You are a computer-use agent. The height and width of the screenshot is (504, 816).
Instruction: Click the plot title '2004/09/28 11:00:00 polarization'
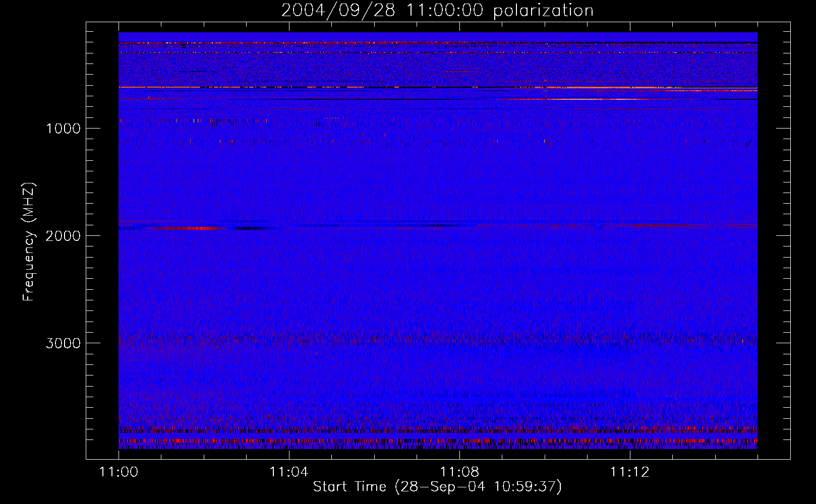437,10
